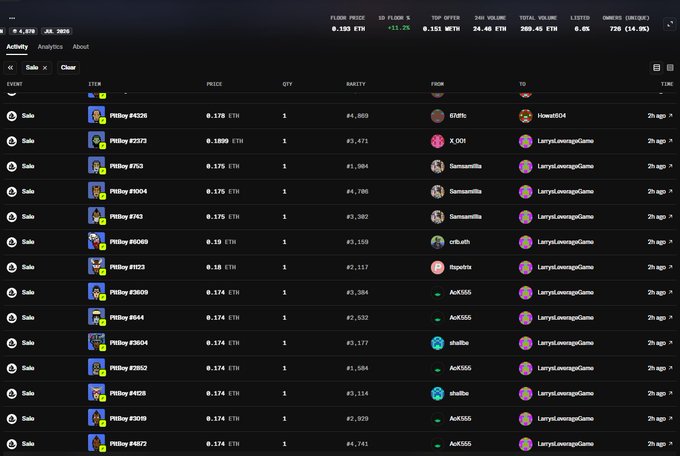Click the Price column header
Viewport: 680px width, 456px height.
[214, 84]
